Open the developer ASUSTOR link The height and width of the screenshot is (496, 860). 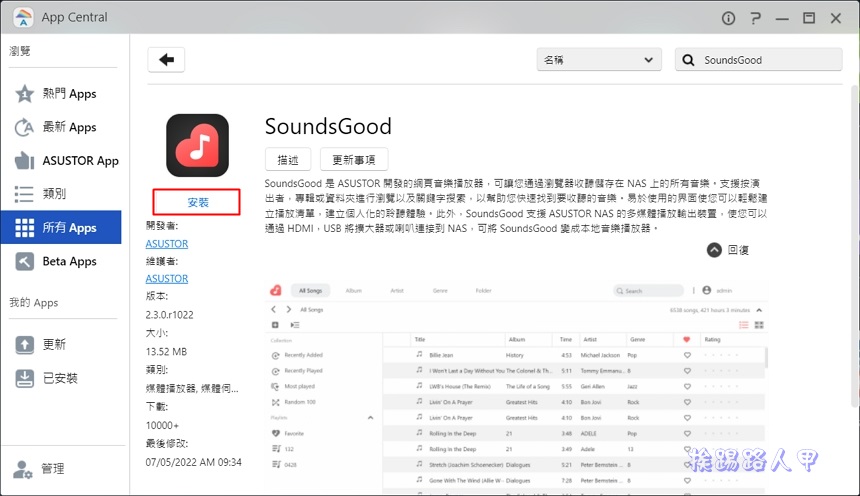click(167, 244)
